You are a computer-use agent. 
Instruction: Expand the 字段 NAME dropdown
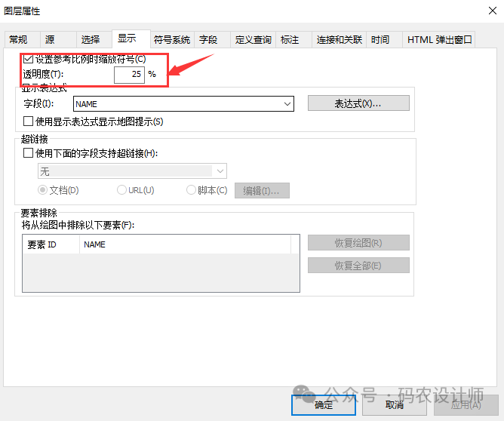click(287, 104)
